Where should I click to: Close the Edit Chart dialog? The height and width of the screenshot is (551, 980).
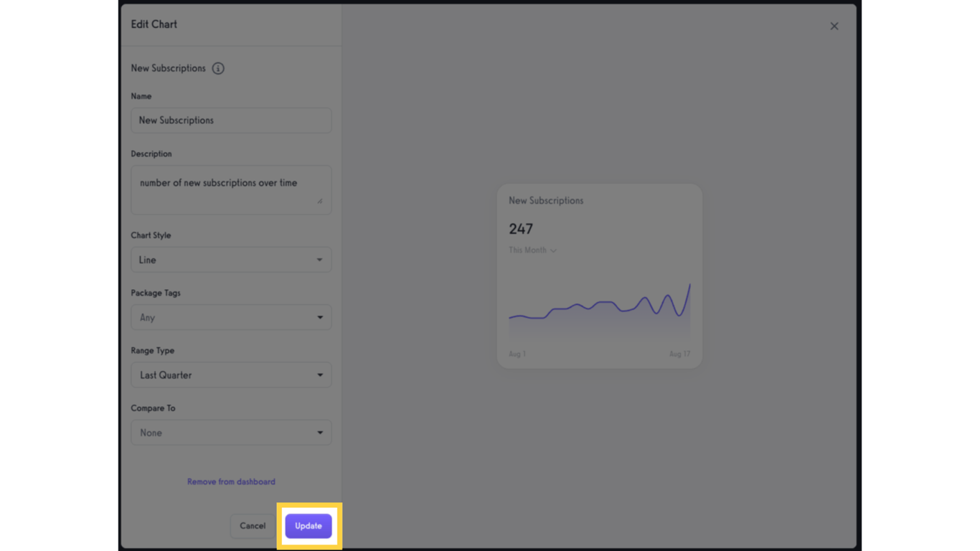pyautogui.click(x=834, y=26)
